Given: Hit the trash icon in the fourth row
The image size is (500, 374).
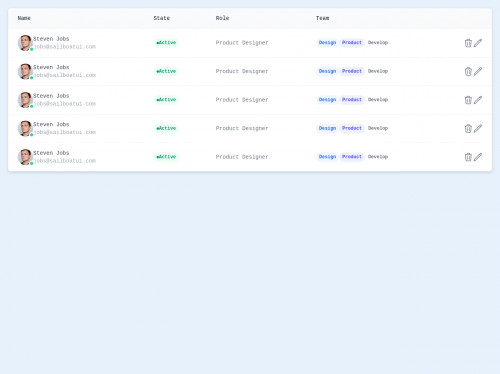Looking at the screenshot, I should pyautogui.click(x=468, y=129).
